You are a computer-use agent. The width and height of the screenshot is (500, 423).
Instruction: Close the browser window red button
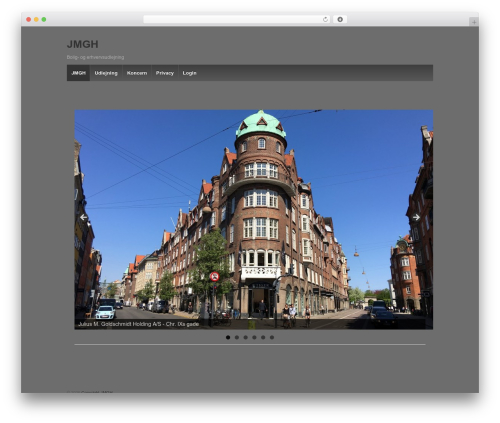point(29,19)
